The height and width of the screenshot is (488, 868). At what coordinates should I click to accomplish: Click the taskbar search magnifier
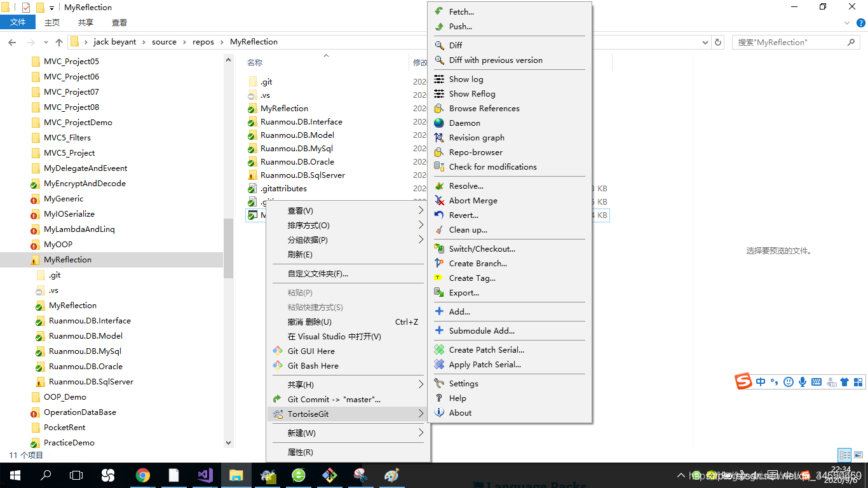pos(46,475)
